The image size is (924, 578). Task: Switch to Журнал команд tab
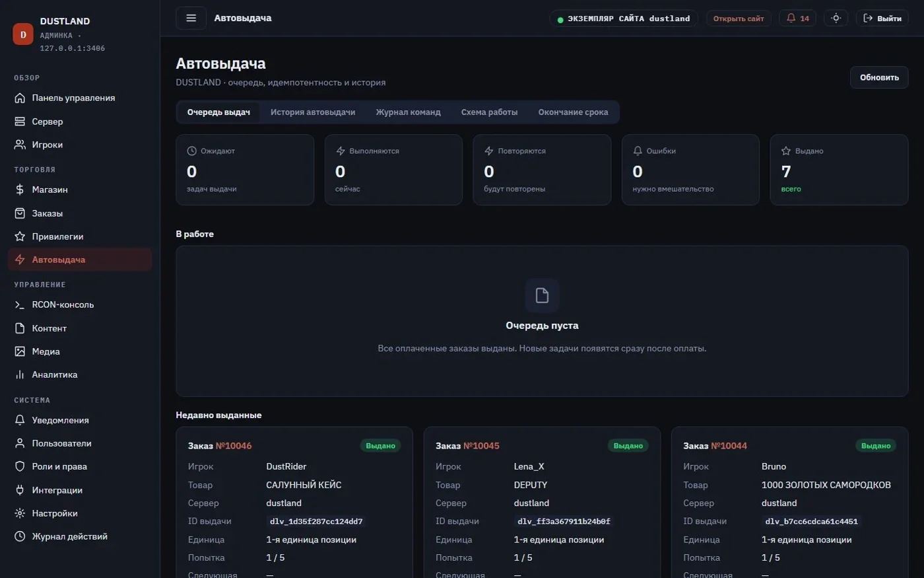(408, 112)
